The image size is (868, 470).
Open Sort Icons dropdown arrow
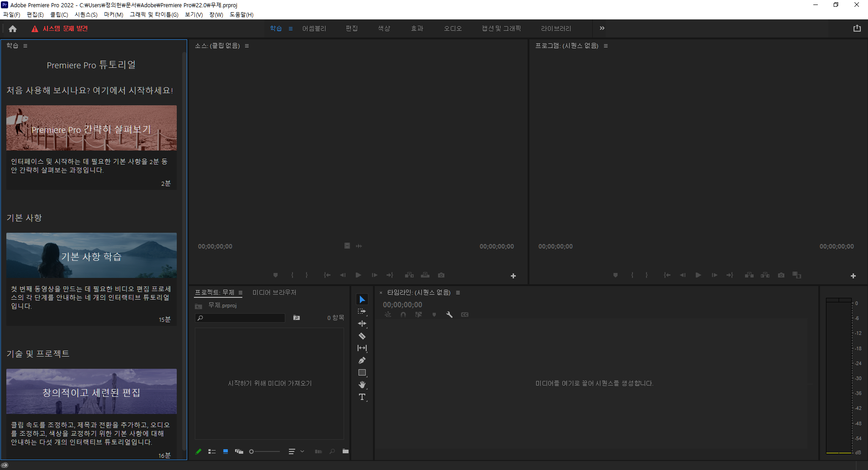(x=302, y=451)
